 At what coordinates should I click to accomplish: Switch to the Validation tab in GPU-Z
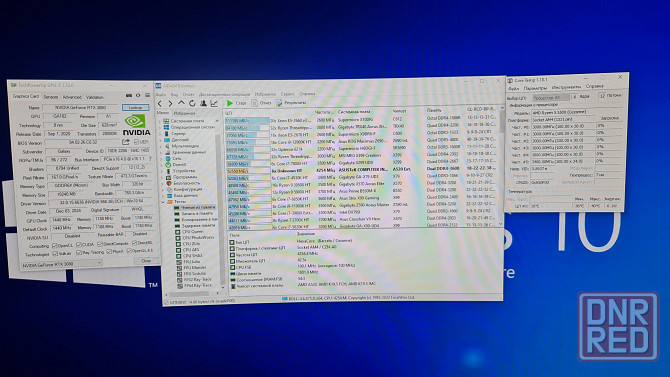94,97
